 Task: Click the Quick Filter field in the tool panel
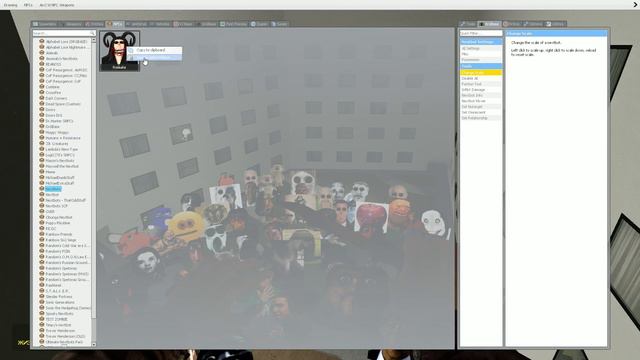point(481,33)
